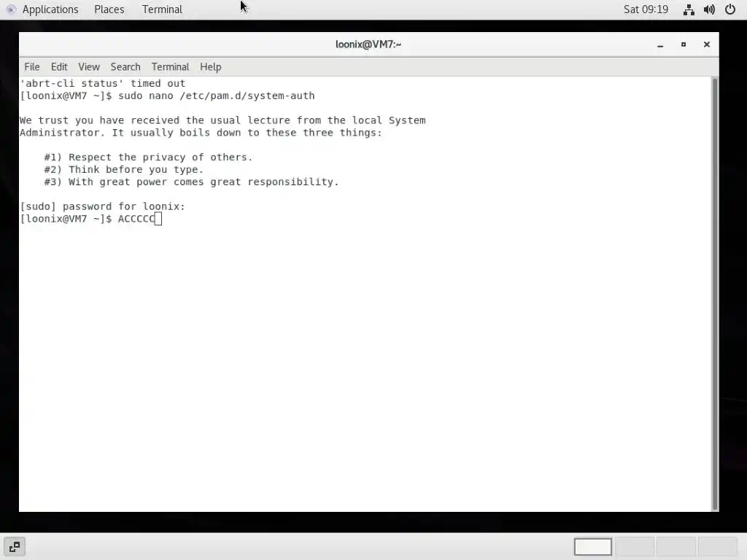Click the window list button in bottom panel

pyautogui.click(x=15, y=547)
